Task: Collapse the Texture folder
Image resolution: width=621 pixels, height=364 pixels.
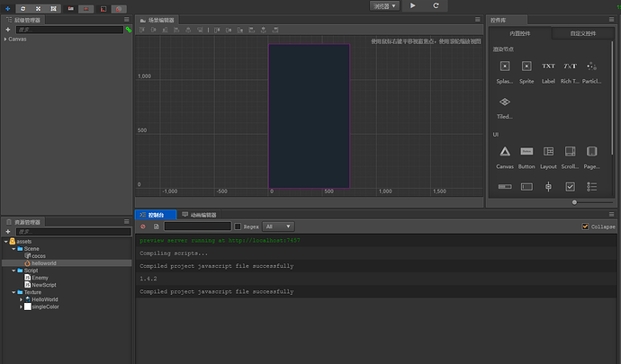Action: click(13, 292)
